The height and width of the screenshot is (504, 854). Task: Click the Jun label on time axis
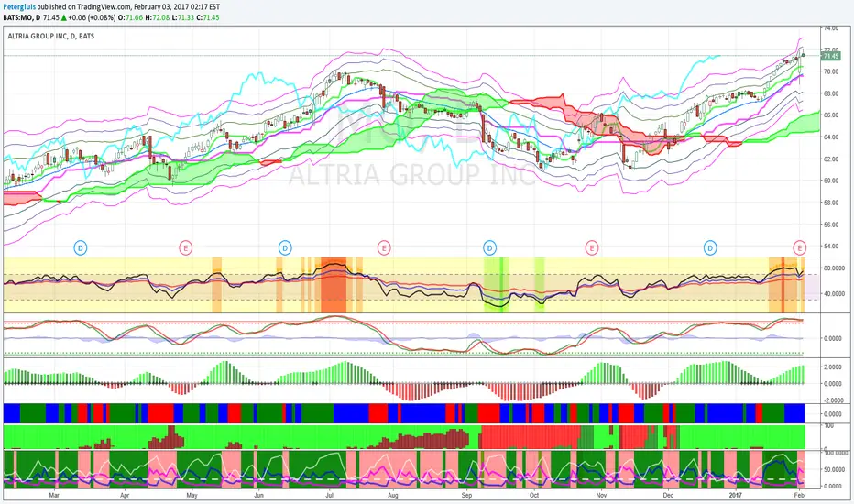pos(258,495)
